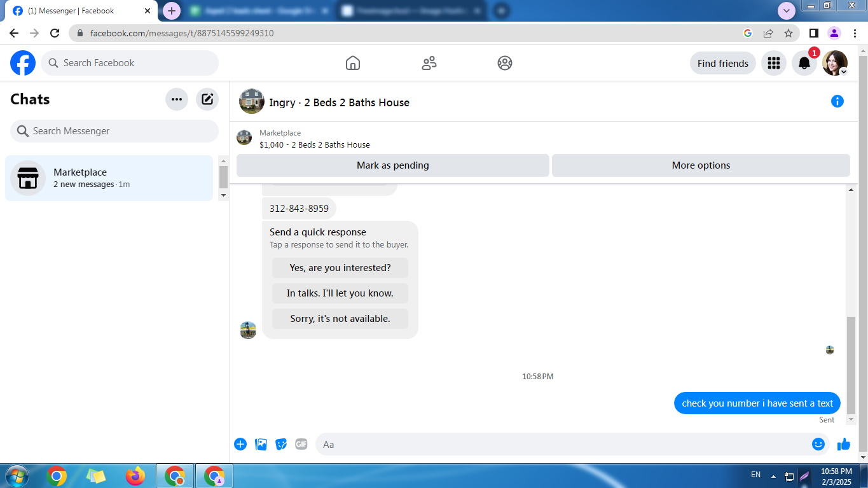The height and width of the screenshot is (488, 868).
Task: Bookmark this page with the star icon
Action: (x=789, y=33)
